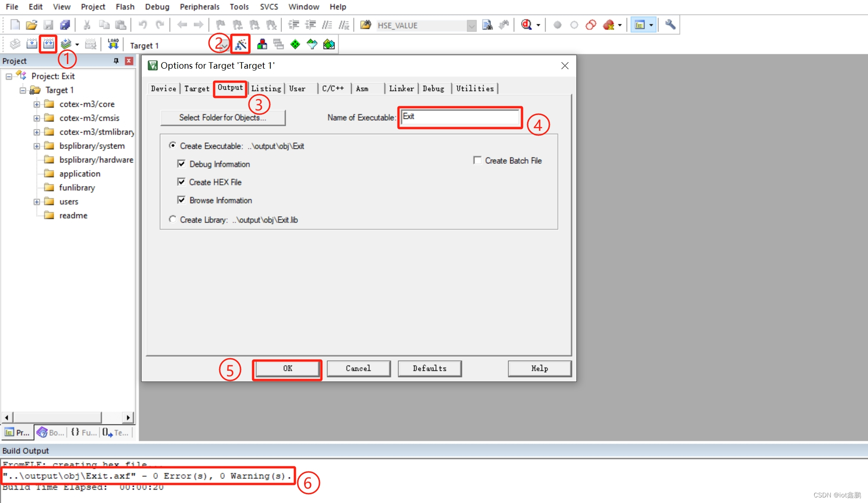Switch to the Books bottom panel tab
The height and width of the screenshot is (503, 868).
pos(51,432)
